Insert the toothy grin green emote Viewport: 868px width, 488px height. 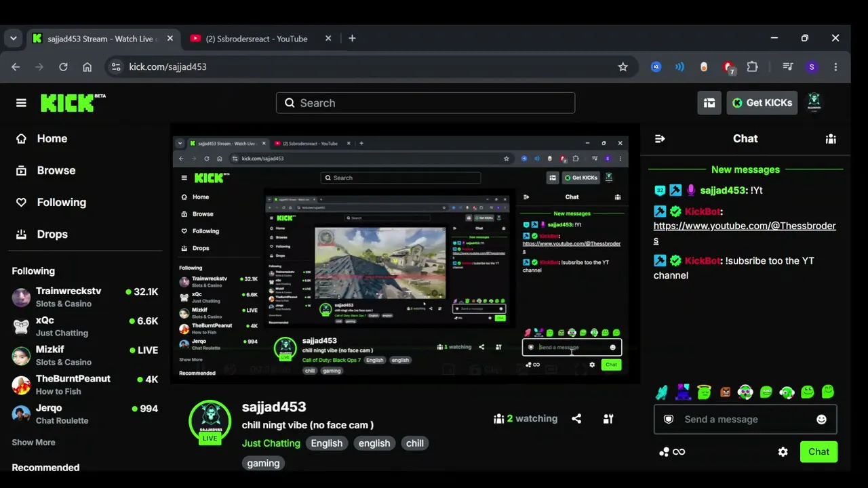(x=766, y=392)
